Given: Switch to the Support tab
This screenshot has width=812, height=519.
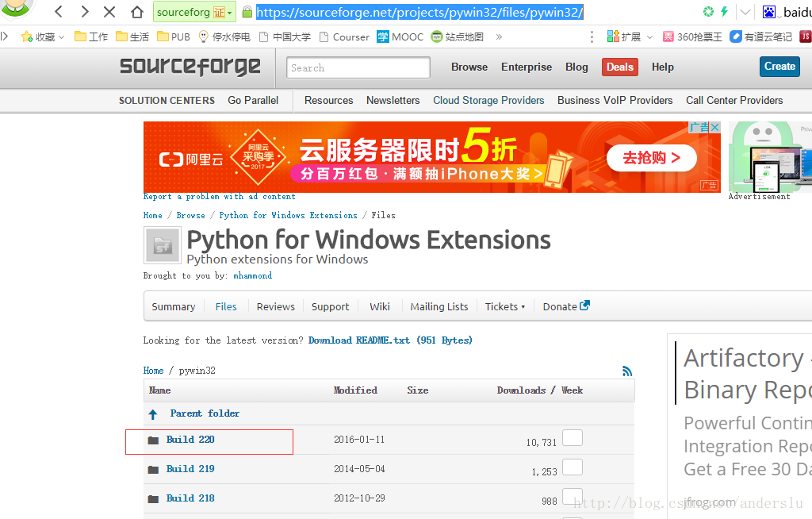Looking at the screenshot, I should (x=331, y=306).
